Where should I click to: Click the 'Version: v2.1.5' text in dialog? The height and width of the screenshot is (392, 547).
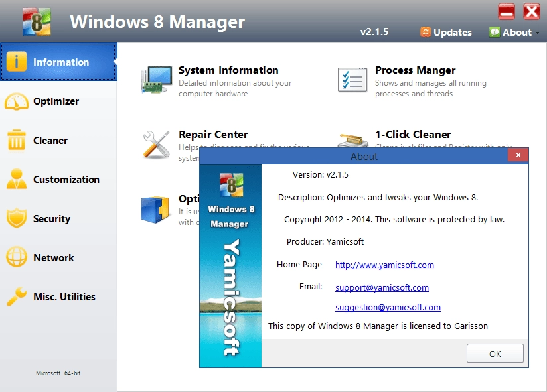tap(320, 174)
